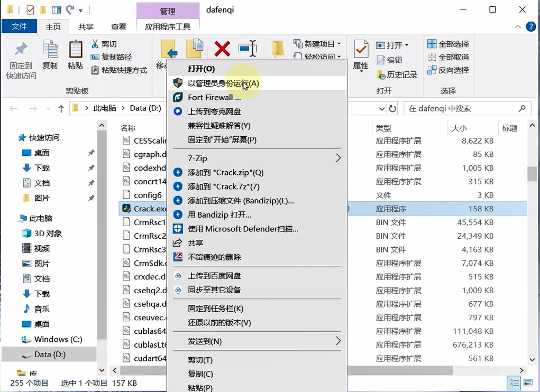Open the 打开 dropdown arrow in the ribbon
540x392 pixels.
pyautogui.click(x=407, y=45)
